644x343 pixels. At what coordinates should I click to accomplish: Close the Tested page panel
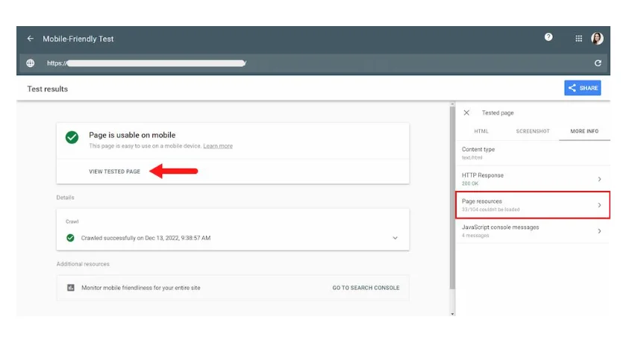[x=466, y=113]
